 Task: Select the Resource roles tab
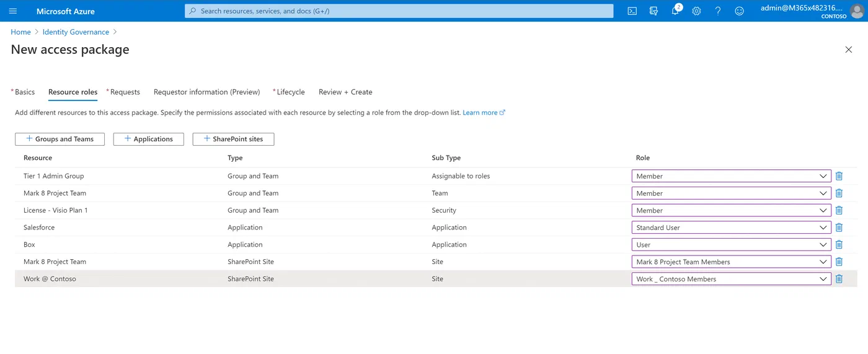(73, 92)
